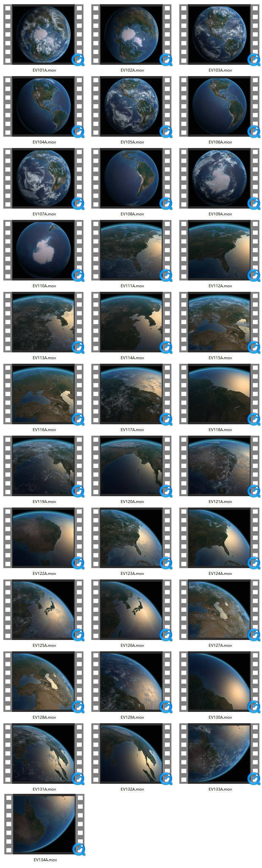Click QuickTime badge on EV111A.mov

click(x=166, y=275)
